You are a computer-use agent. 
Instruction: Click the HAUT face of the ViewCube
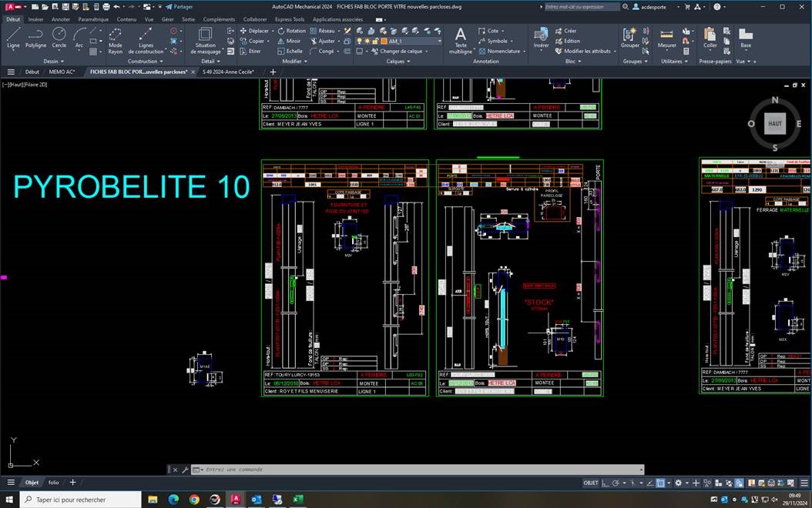click(775, 124)
